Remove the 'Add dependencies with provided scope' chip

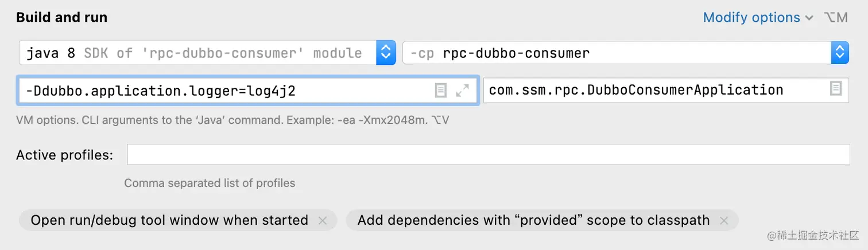point(724,220)
